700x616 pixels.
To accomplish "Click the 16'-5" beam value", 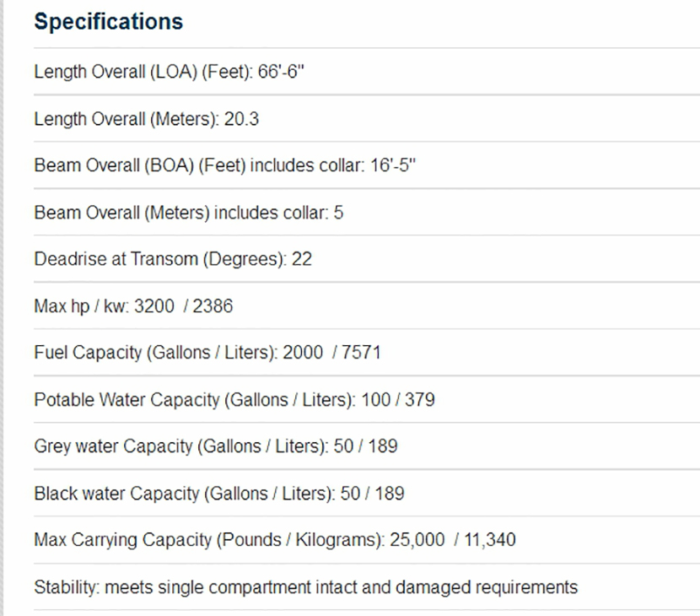I will 393,165.
